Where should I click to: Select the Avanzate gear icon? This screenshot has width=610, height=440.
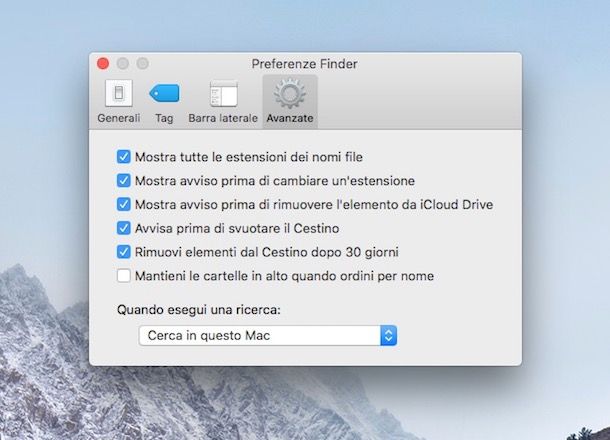pos(290,93)
